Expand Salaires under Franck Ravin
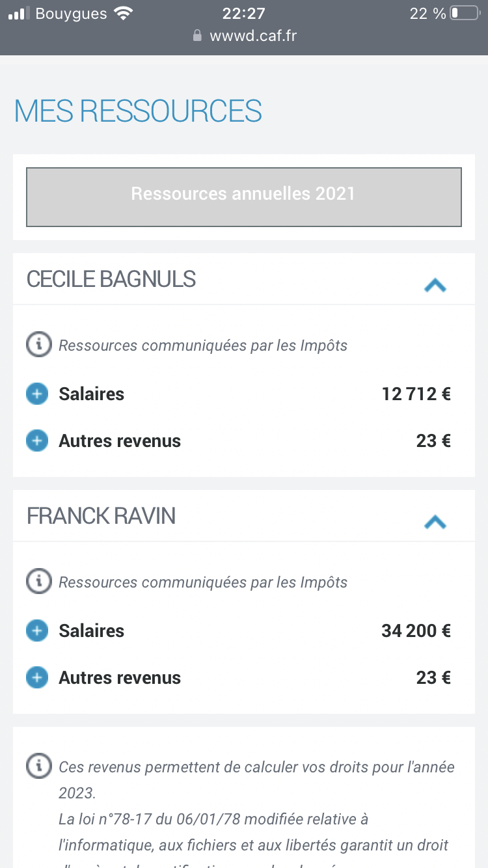 (x=37, y=631)
